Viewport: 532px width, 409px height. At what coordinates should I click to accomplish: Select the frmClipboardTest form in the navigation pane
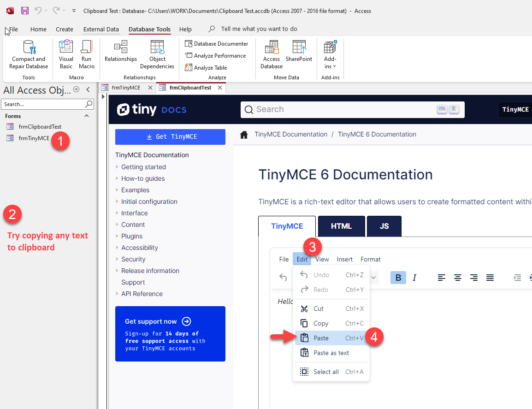[x=40, y=127]
